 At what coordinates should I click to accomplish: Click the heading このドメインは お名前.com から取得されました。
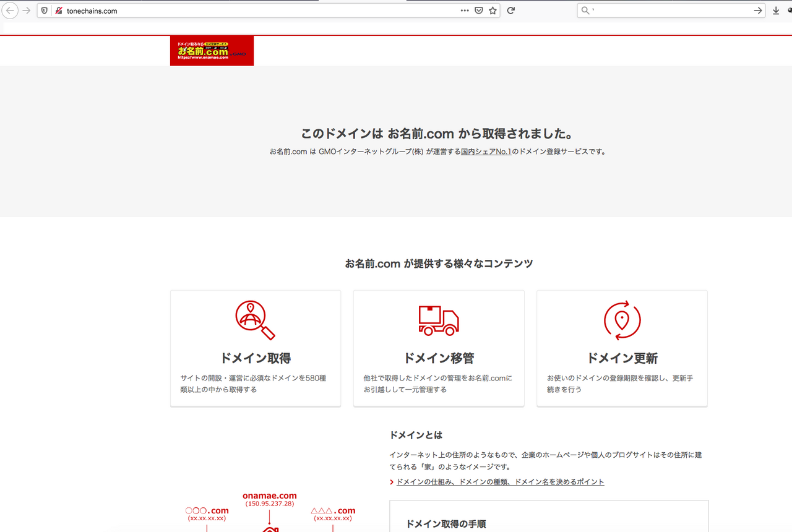tap(439, 134)
